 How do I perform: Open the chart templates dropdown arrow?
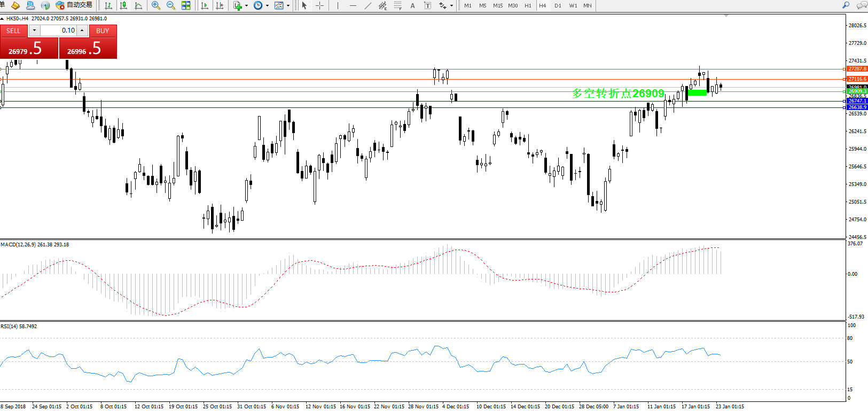pyautogui.click(x=288, y=6)
